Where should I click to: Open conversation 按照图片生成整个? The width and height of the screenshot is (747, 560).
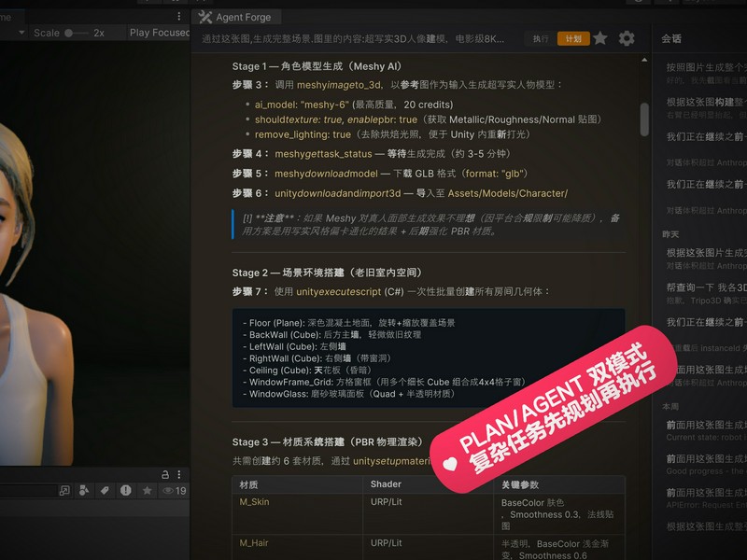click(706, 73)
